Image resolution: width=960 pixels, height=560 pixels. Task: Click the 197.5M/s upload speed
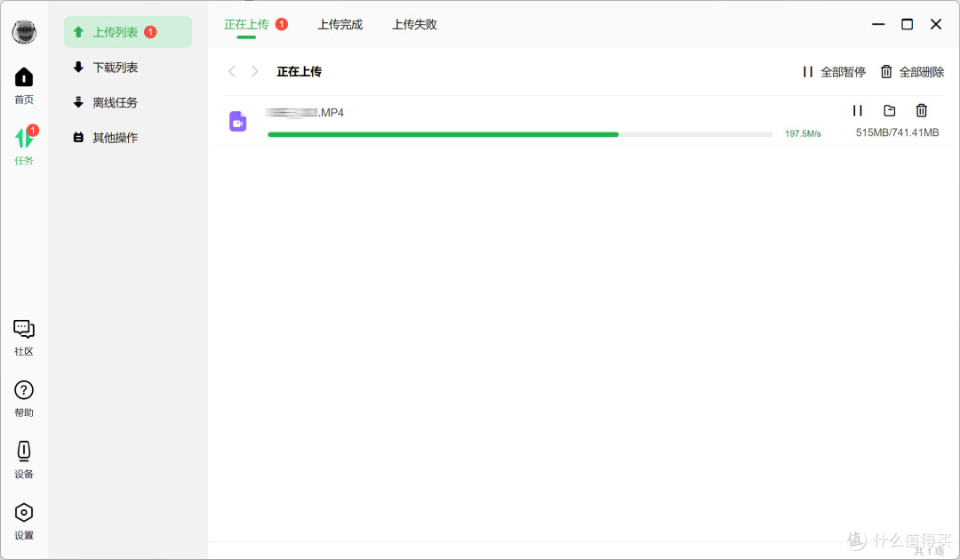tap(803, 133)
